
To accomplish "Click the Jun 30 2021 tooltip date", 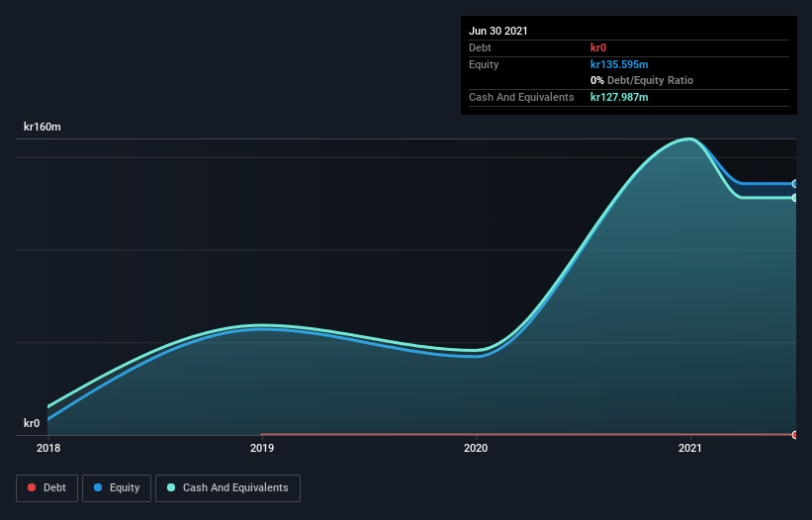I will tap(498, 31).
